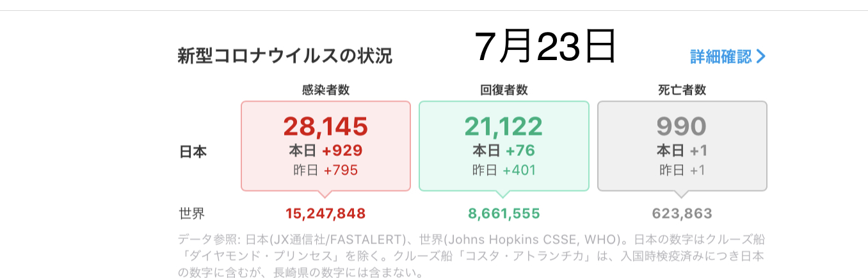Select the gray deaths count card 990
Viewport: 868px width, 278px height.
[x=682, y=146]
